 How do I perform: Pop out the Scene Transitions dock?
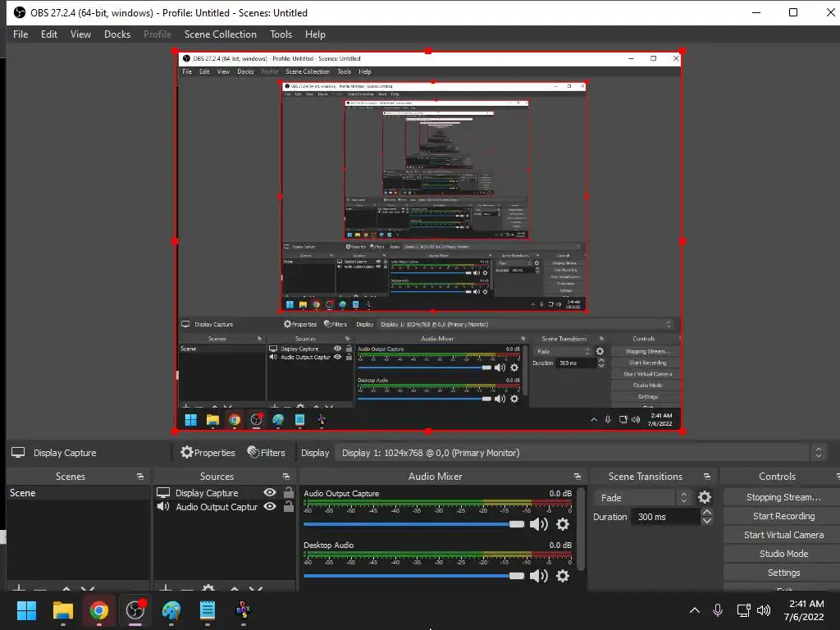click(706, 477)
